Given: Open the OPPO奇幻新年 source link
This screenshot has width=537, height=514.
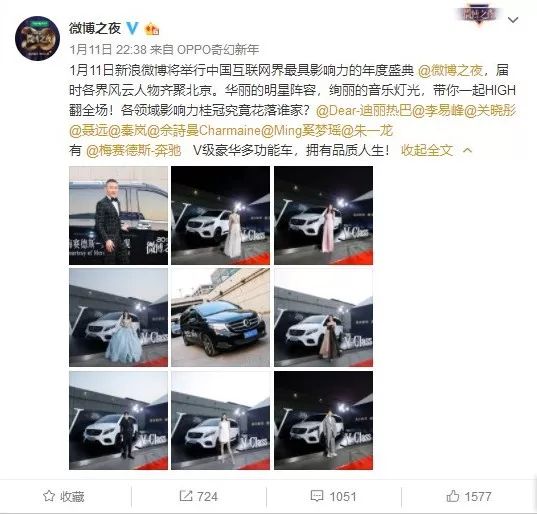Looking at the screenshot, I should tap(218, 50).
